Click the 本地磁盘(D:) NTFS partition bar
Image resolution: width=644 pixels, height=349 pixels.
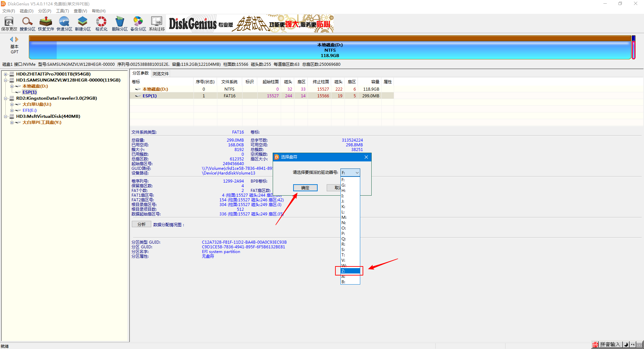[330, 47]
